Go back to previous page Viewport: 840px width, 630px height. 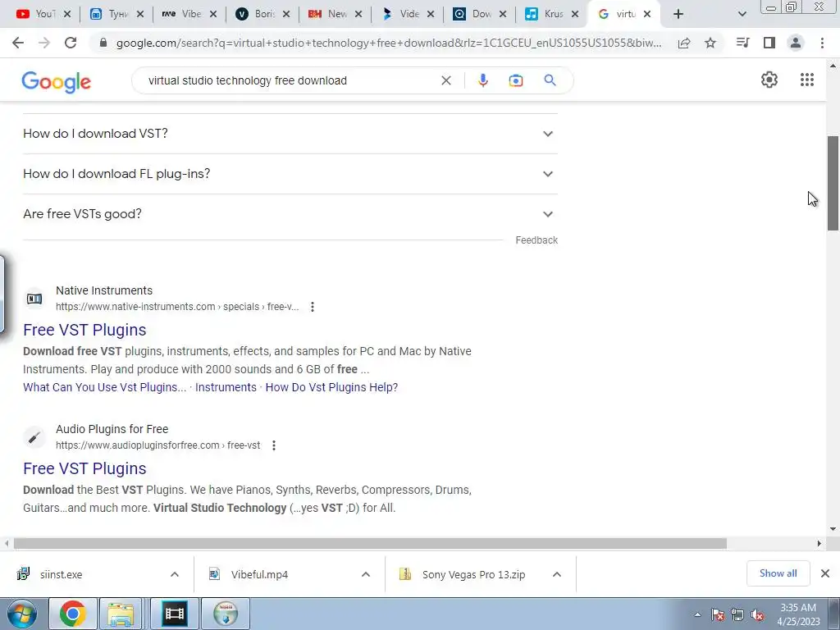point(18,43)
